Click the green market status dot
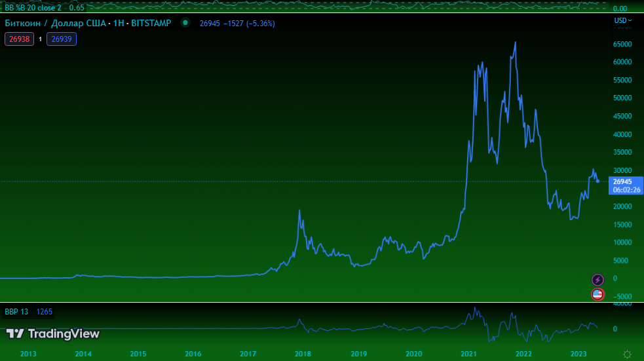This screenshot has height=361, width=644. 185,23
